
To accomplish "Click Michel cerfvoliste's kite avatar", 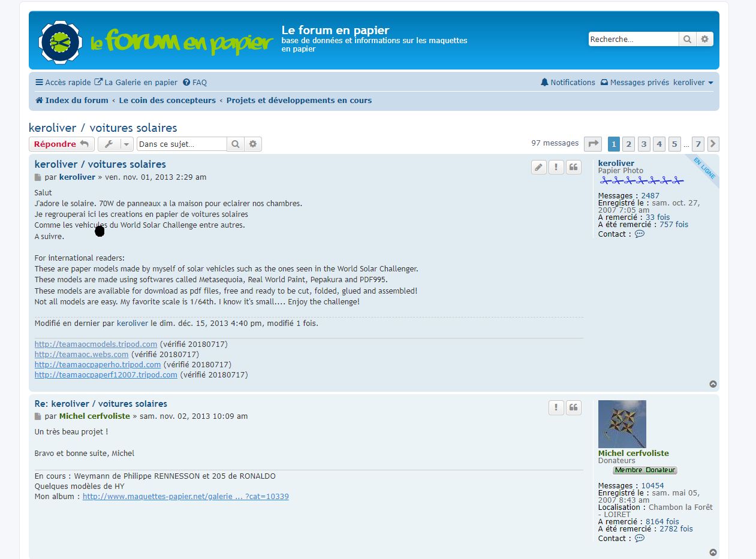I will 622,424.
